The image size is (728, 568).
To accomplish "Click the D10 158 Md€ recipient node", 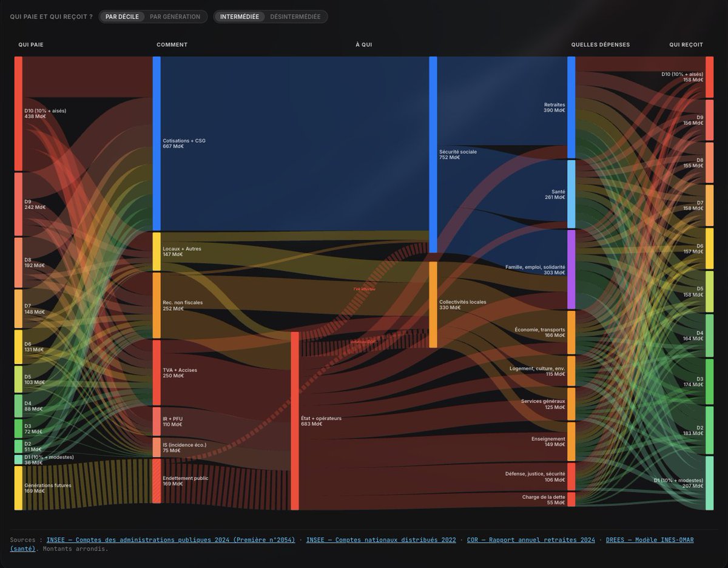I will 709,77.
